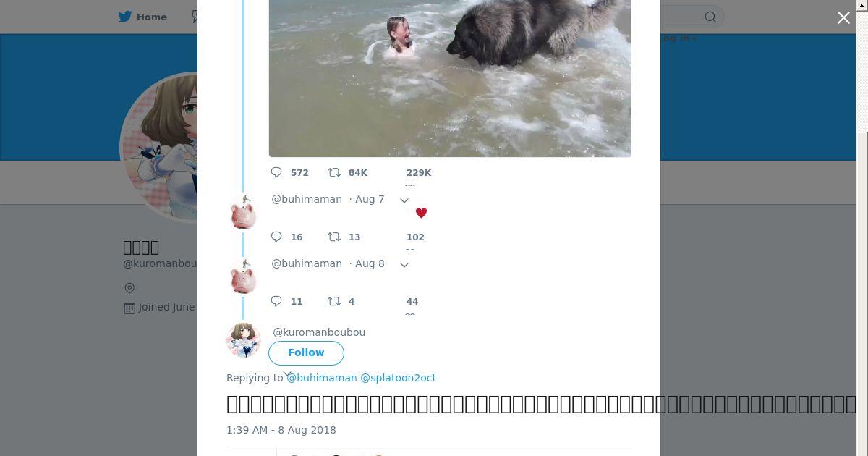Click reply icon on the Aug 7 tweet
Screen dimensions: 868x456
(276, 237)
